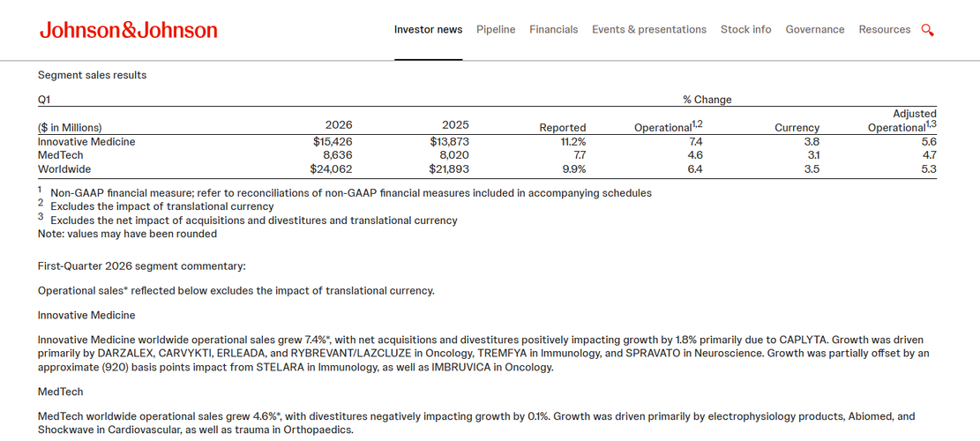Select the 3.8 currency value
The image size is (980, 441).
[x=812, y=142]
